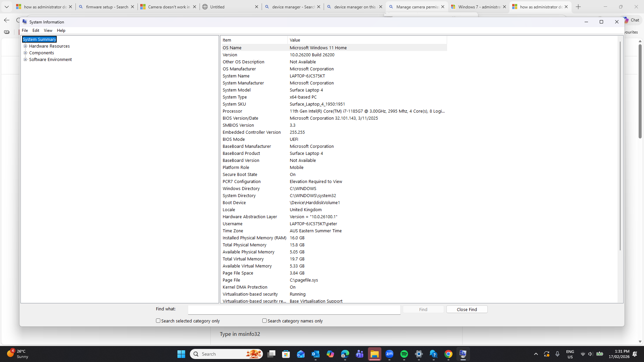Screen dimensions: 644x362
Task: Open File Explorer from the taskbar
Action: click(375, 354)
